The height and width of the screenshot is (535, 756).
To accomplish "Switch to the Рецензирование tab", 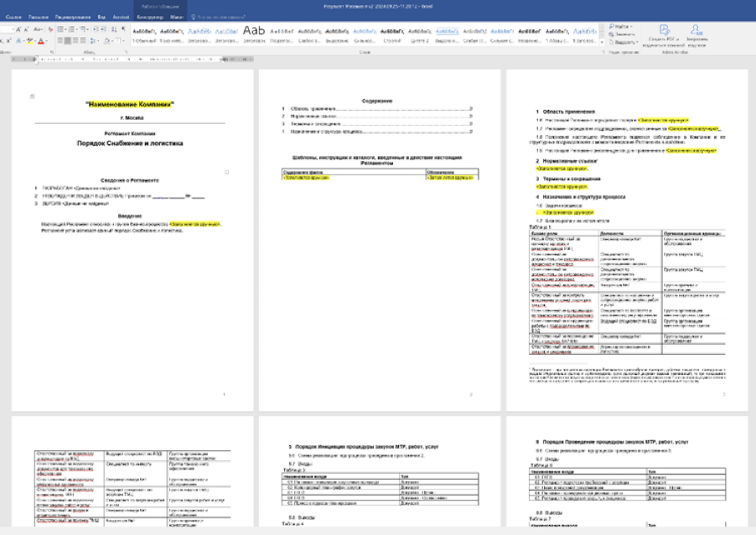I will tap(73, 17).
